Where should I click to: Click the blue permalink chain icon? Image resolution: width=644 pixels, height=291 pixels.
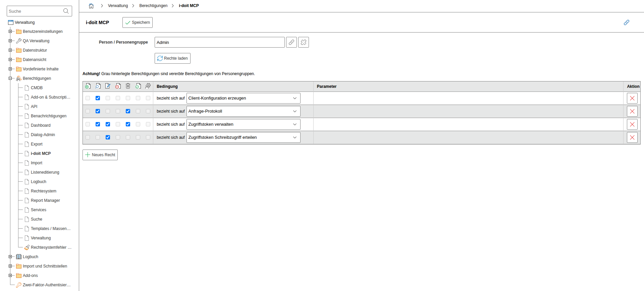[x=626, y=22]
